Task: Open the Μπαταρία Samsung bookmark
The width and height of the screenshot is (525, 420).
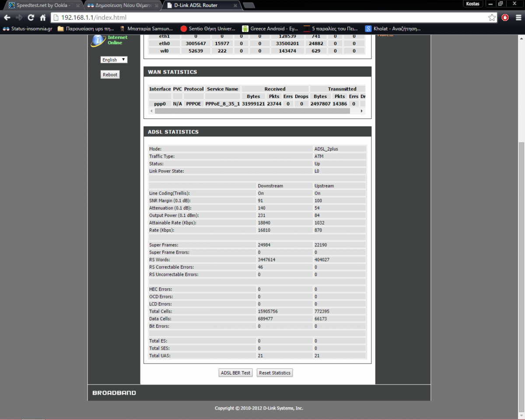Action: (x=147, y=29)
